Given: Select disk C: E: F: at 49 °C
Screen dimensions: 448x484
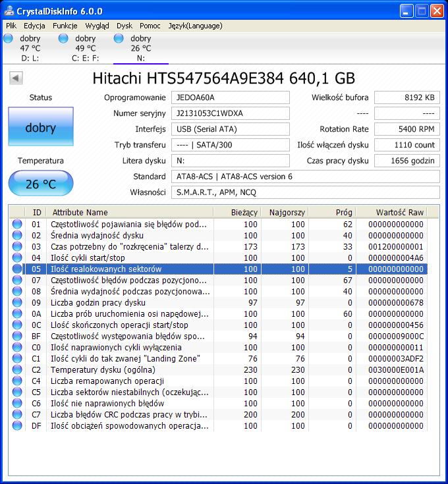Looking at the screenshot, I should (86, 48).
